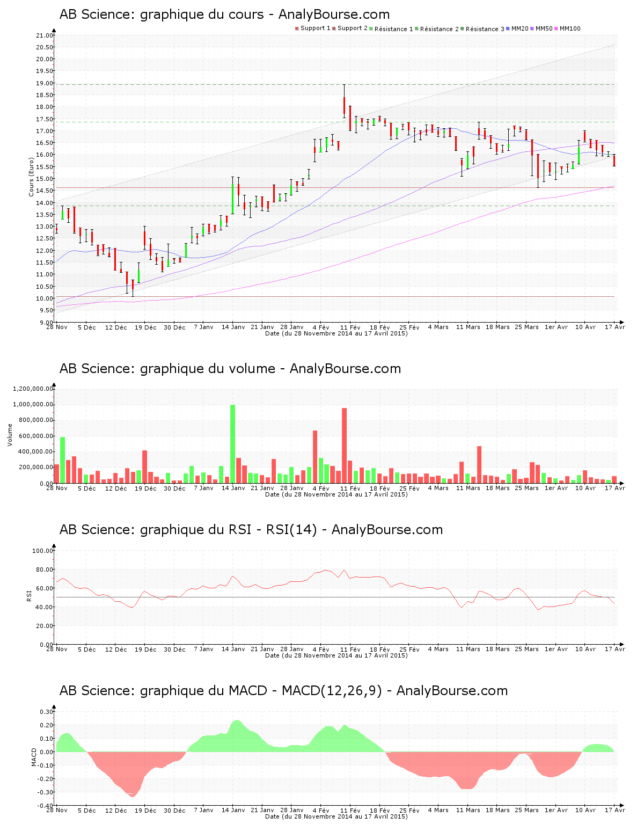Select the Support 2 legend label

click(353, 28)
